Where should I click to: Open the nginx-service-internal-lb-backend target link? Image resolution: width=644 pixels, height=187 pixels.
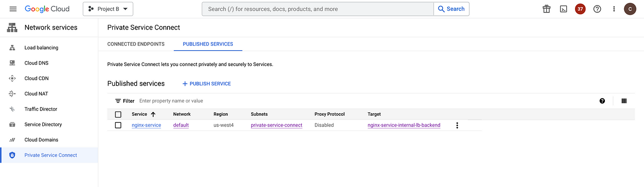tap(404, 125)
